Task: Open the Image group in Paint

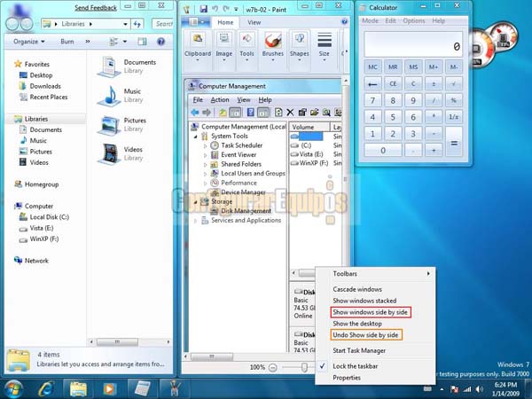Action: click(x=224, y=47)
